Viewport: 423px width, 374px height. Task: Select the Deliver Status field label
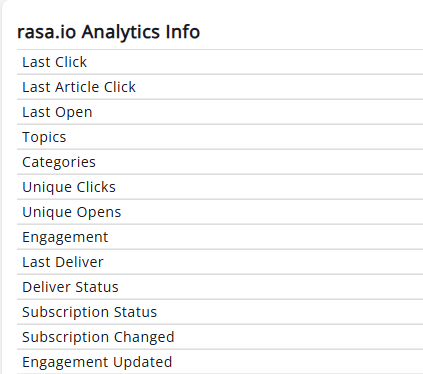70,287
